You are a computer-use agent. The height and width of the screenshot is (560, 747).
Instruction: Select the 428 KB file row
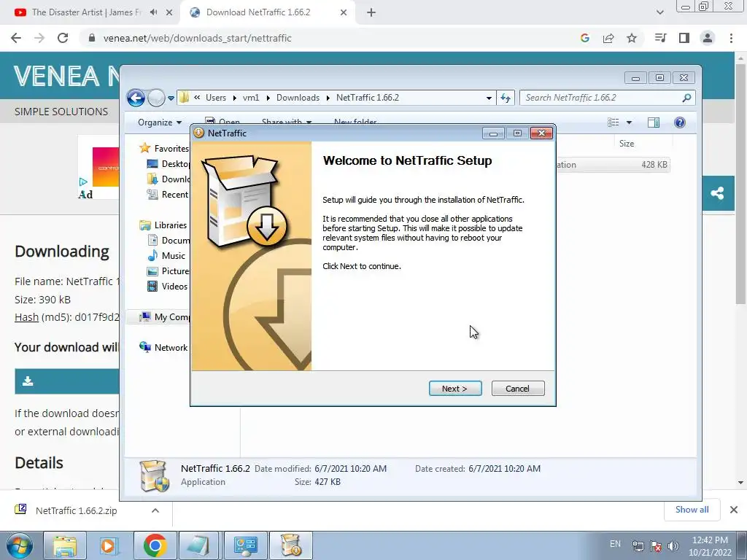coord(613,165)
